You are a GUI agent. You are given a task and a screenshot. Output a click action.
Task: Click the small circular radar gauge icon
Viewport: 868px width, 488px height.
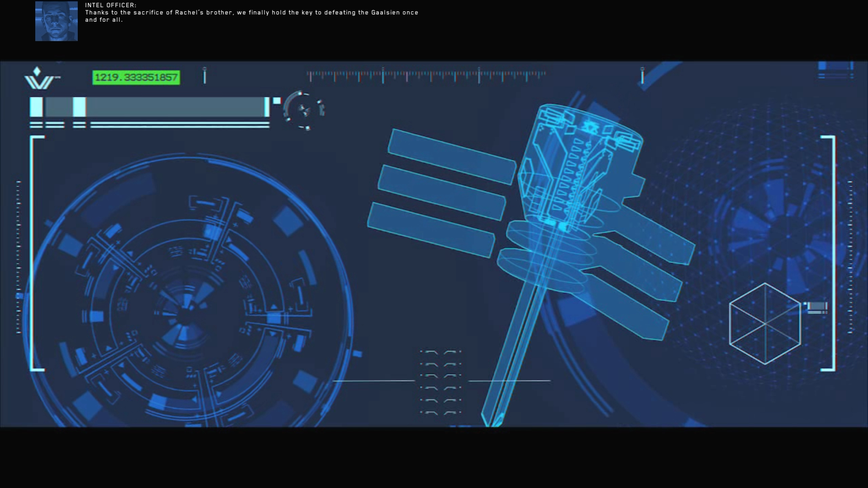click(304, 111)
